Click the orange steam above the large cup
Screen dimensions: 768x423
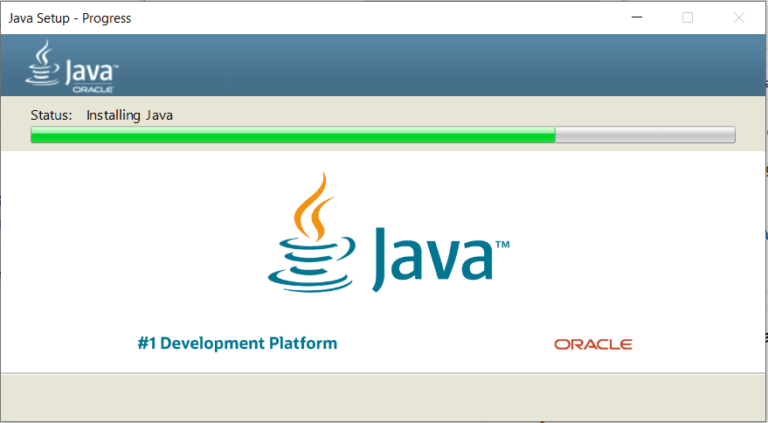(x=314, y=203)
